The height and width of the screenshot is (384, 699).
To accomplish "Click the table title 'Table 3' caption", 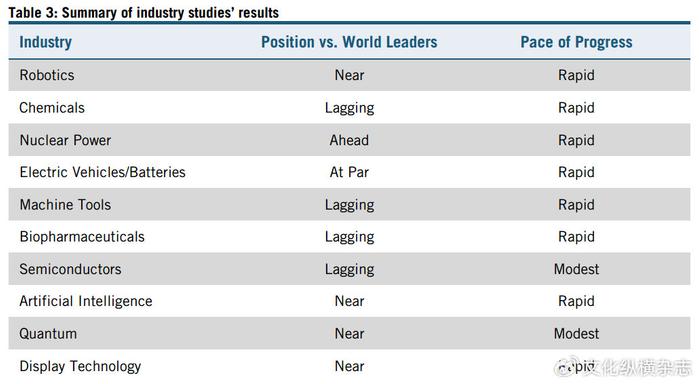I will point(144,12).
